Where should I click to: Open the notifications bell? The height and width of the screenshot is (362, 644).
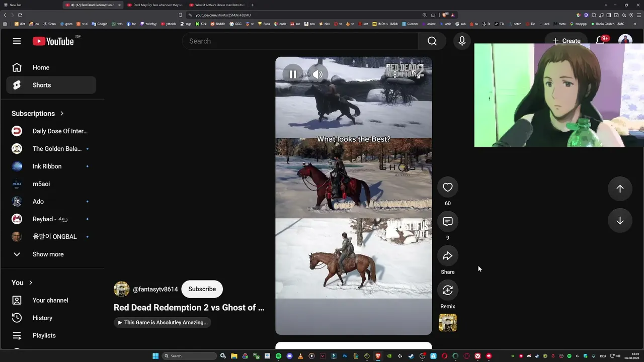(601, 40)
